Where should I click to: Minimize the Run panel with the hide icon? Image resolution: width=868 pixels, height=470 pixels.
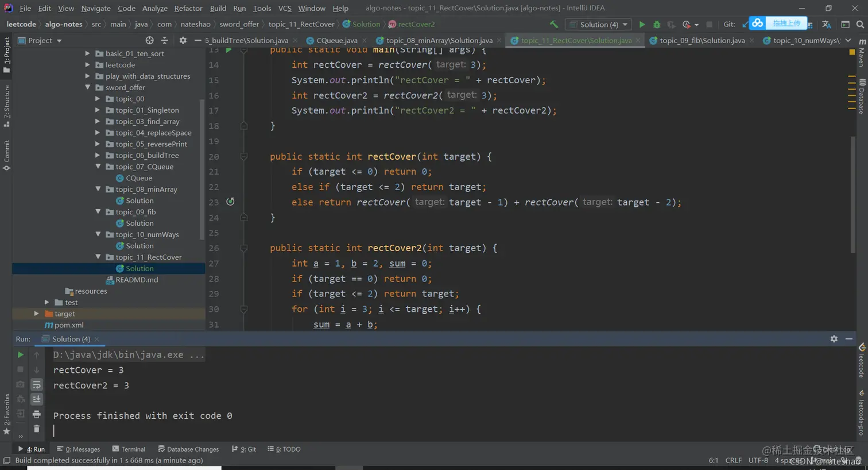click(x=849, y=339)
